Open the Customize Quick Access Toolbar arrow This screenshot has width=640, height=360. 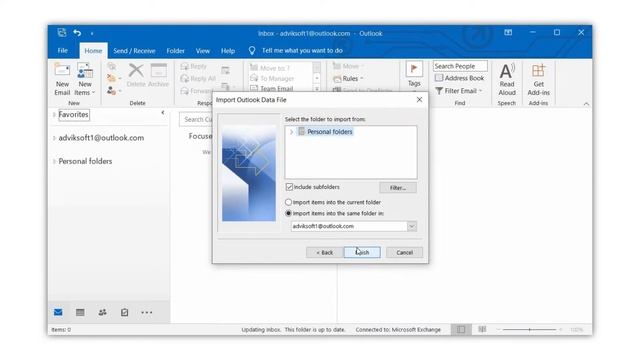coord(92,33)
